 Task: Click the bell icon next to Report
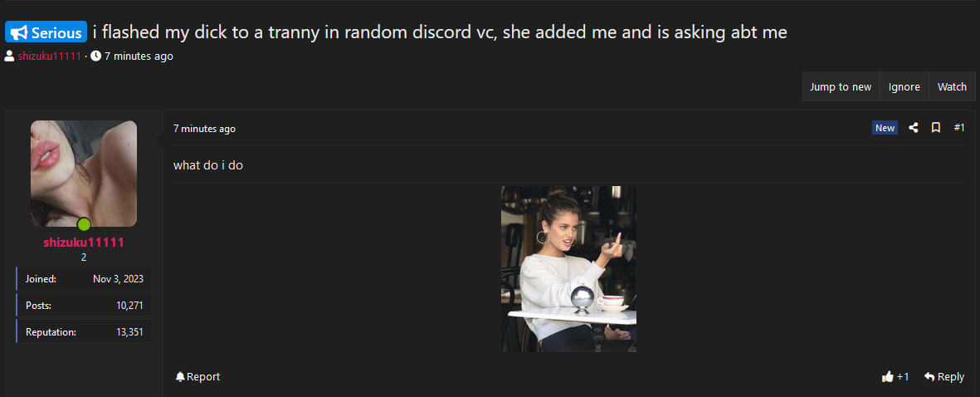tap(180, 376)
